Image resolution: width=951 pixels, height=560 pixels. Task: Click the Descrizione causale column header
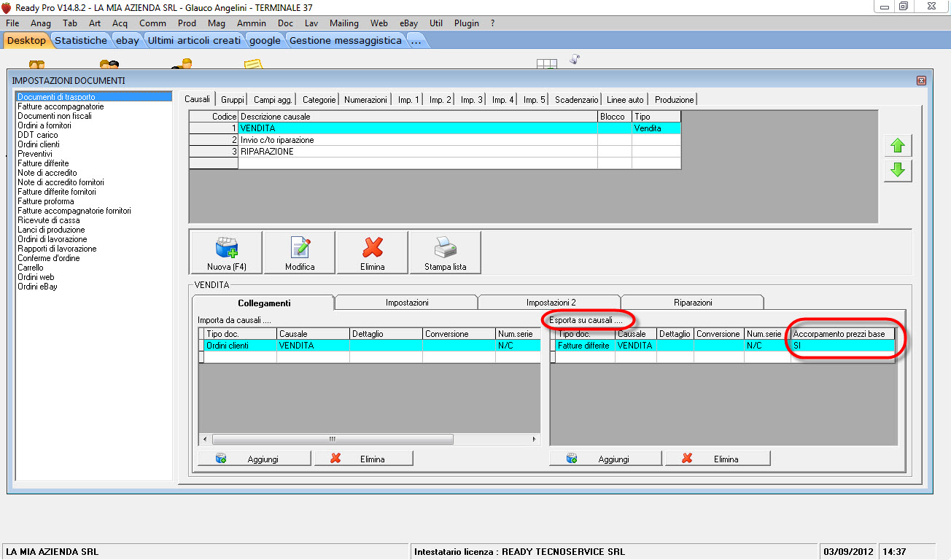click(x=418, y=117)
